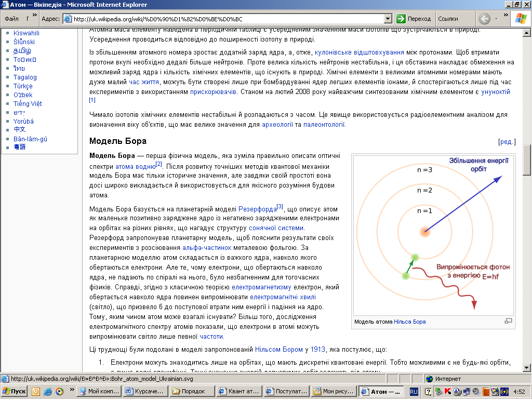Switch to Türkçe language version
This screenshot has height=399, width=532.
coord(23,86)
